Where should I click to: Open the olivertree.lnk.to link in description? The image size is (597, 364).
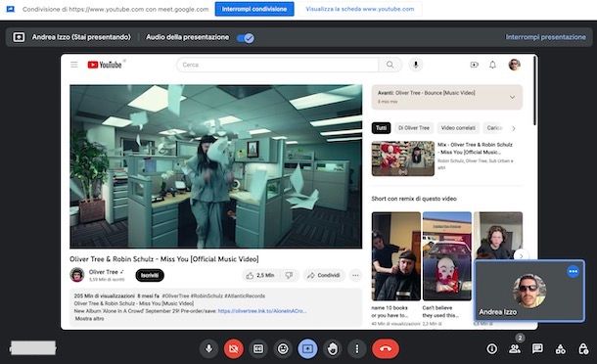[x=262, y=311]
